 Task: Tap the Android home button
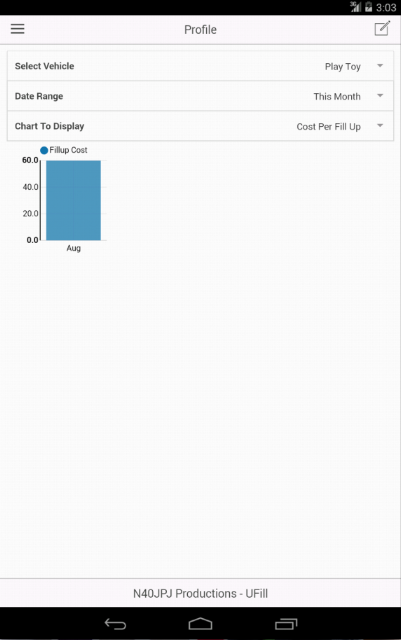pyautogui.click(x=200, y=624)
